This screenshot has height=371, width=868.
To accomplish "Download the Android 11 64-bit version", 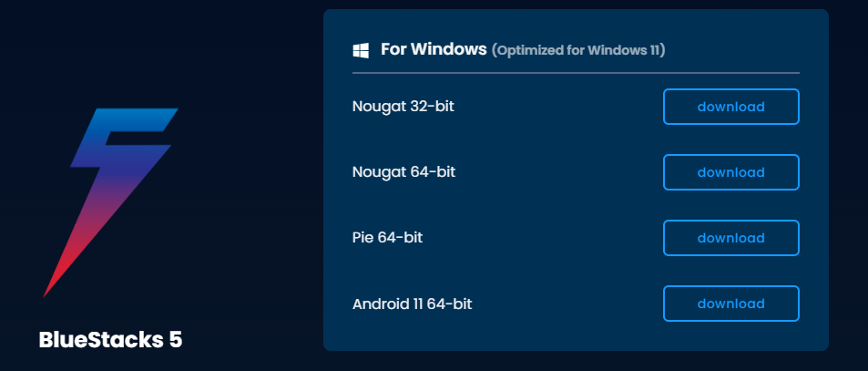I will (730, 304).
